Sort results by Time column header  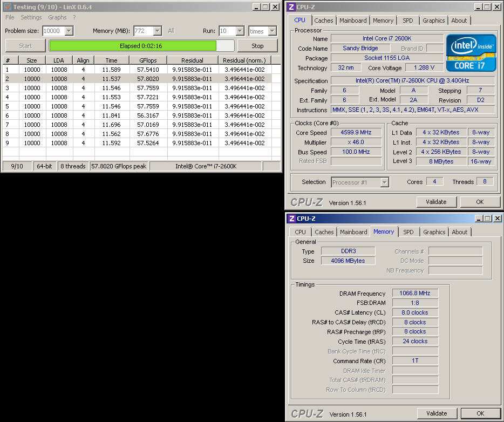click(x=111, y=60)
